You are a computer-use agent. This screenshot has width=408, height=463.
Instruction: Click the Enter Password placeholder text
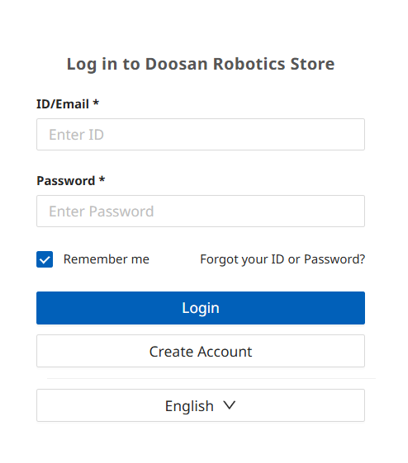click(101, 211)
